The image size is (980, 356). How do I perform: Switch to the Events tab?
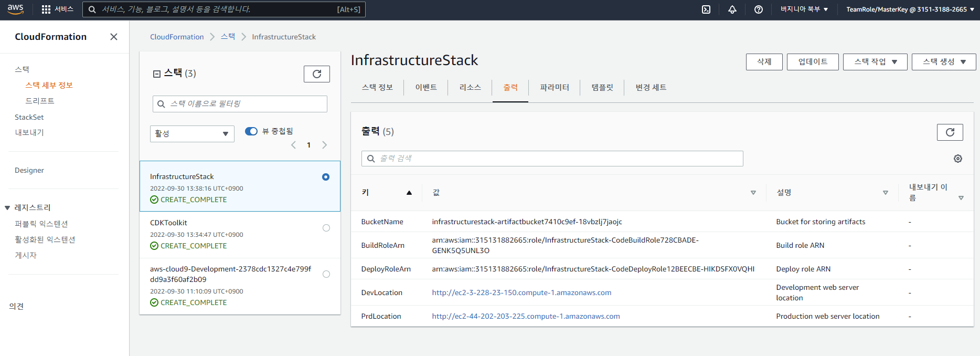coord(426,88)
